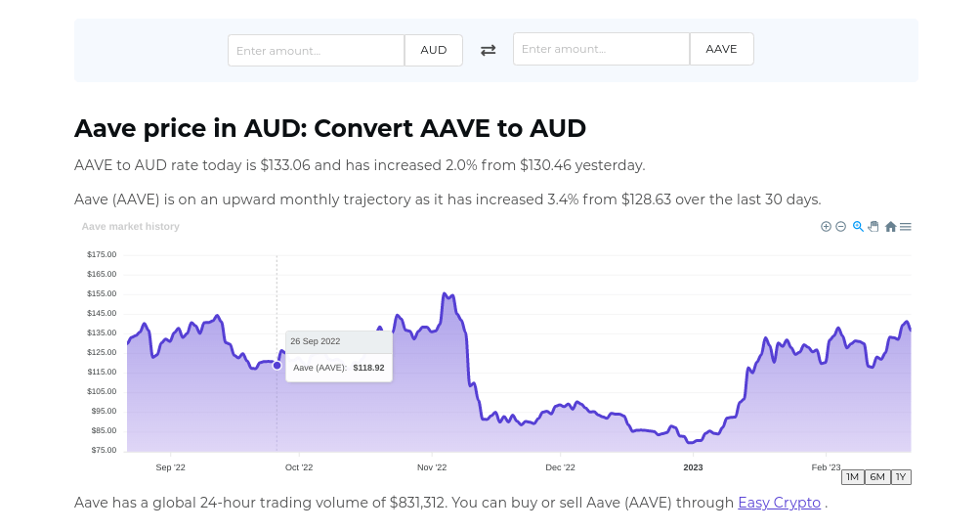The height and width of the screenshot is (531, 980).
Task: Switch chart range to 6M
Action: click(x=876, y=477)
